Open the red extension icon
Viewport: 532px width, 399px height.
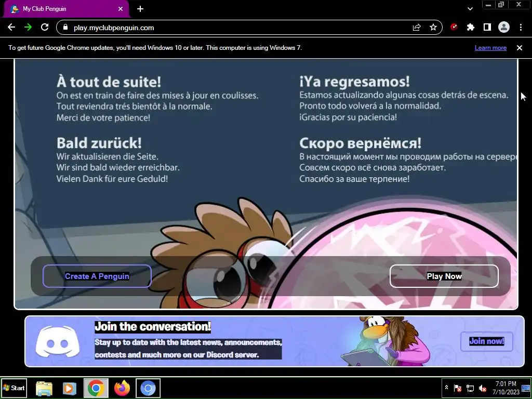point(454,27)
